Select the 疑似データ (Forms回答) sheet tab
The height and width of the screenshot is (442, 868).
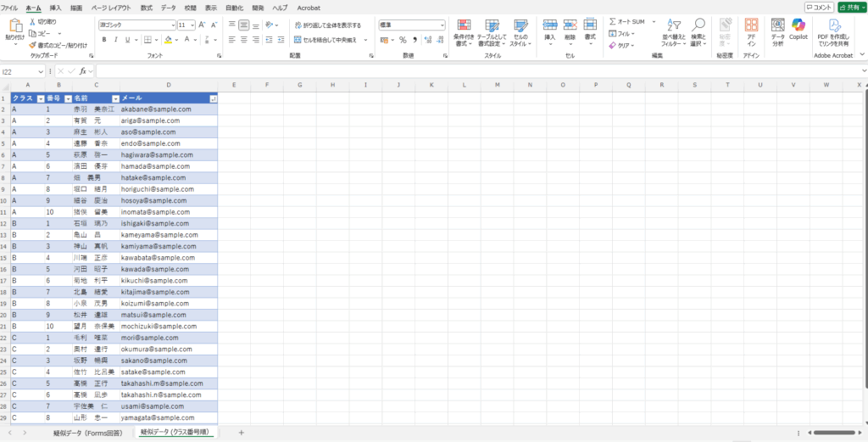(x=87, y=433)
